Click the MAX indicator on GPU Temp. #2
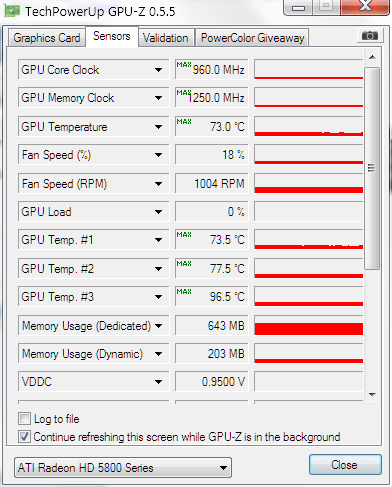This screenshot has height=487, width=392. coord(184,264)
